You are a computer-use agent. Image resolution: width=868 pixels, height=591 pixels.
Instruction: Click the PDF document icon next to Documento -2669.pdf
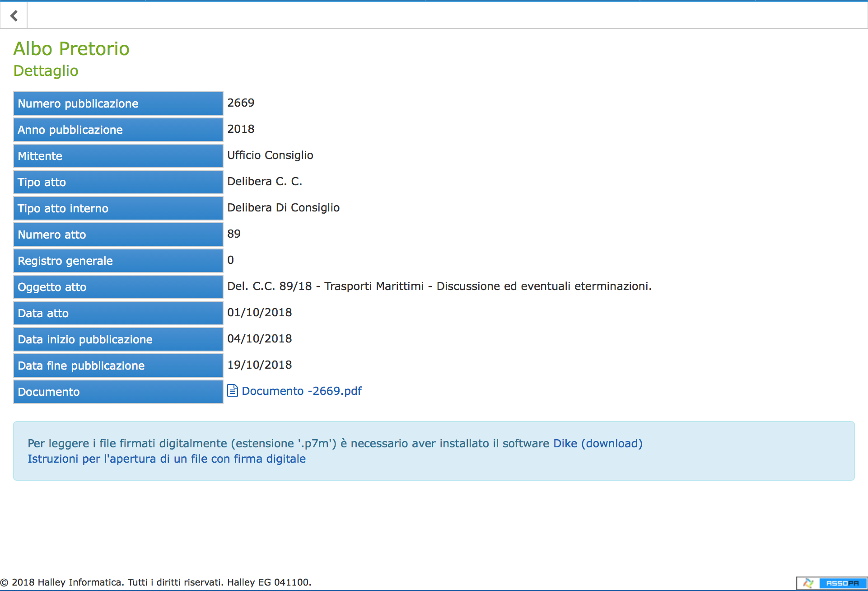click(x=232, y=390)
